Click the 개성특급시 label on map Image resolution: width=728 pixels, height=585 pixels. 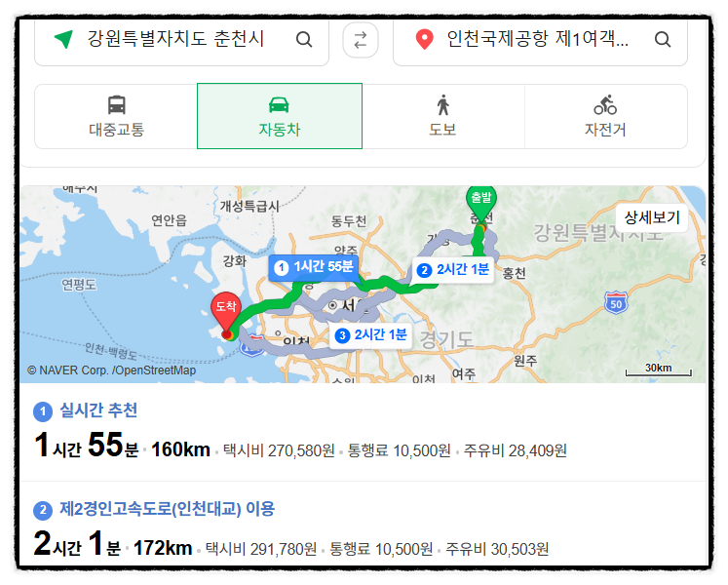pyautogui.click(x=249, y=206)
